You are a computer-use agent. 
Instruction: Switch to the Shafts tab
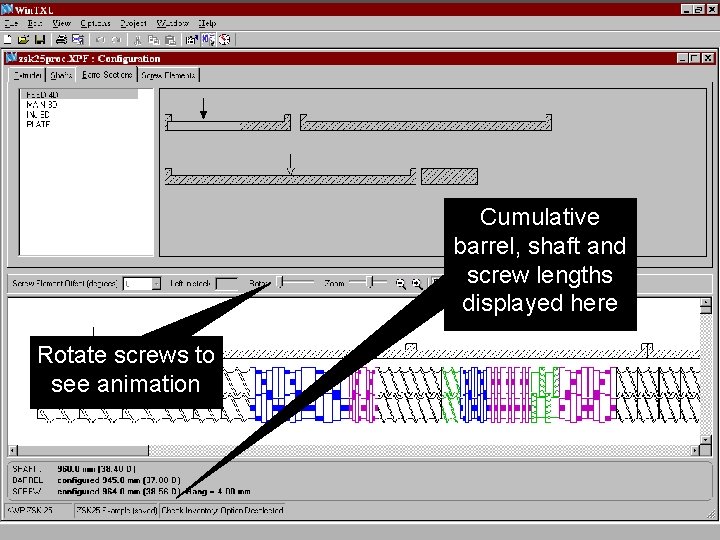[61, 75]
